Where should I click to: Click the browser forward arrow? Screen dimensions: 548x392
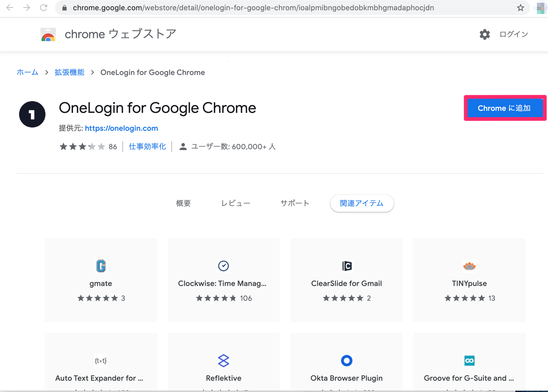(x=27, y=8)
